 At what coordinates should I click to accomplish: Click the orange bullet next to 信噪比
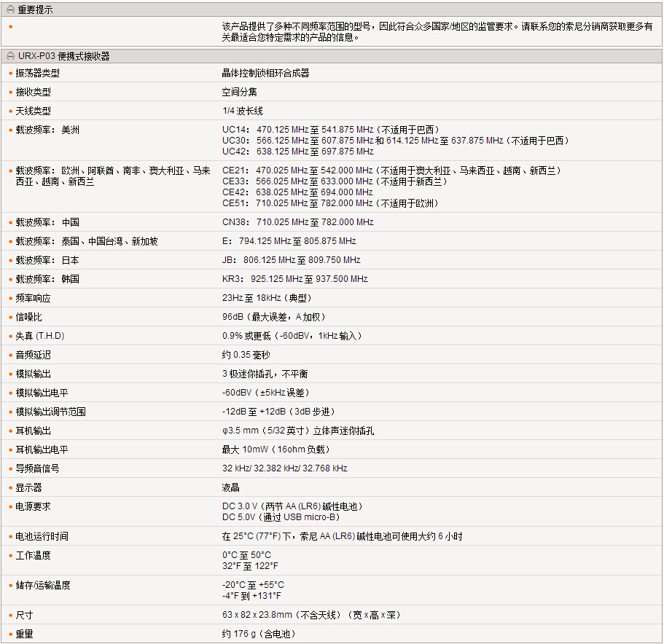click(x=10, y=318)
